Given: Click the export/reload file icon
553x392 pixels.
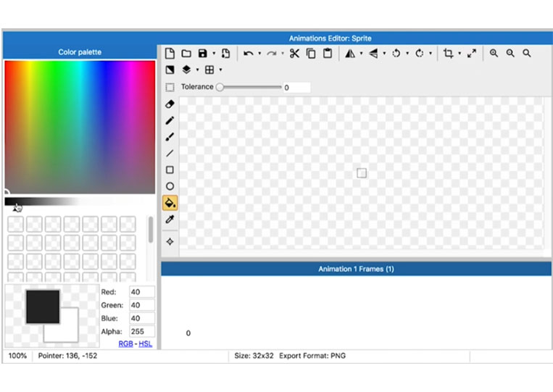Looking at the screenshot, I should [225, 53].
